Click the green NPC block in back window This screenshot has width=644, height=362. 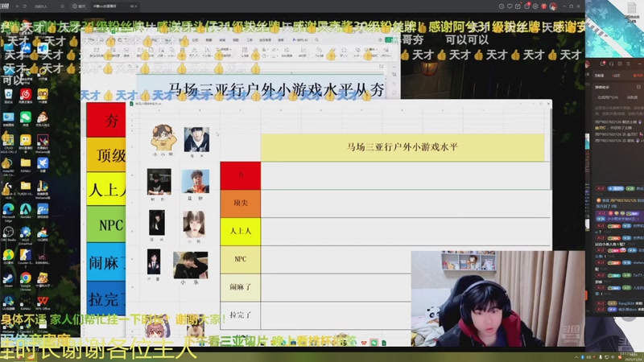click(106, 224)
